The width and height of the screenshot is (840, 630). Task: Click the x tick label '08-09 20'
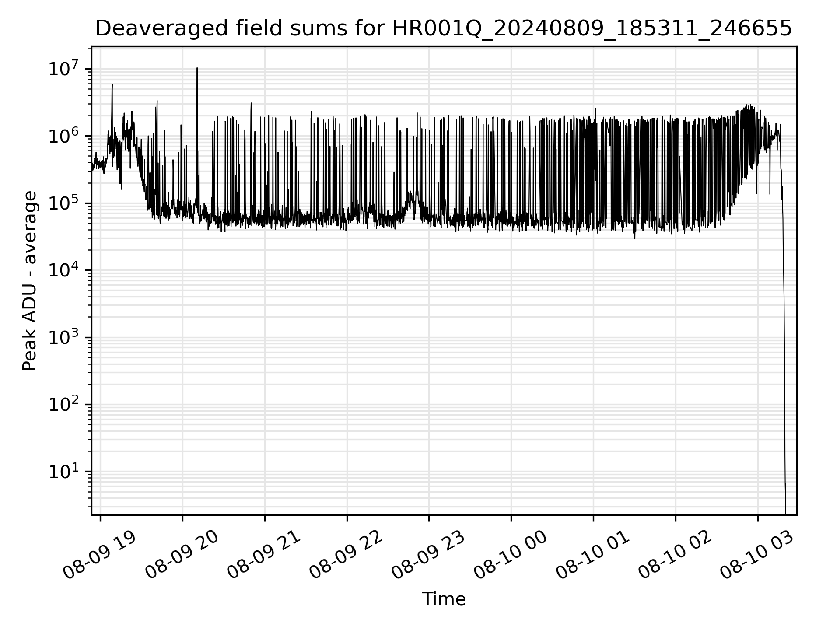tap(182, 556)
